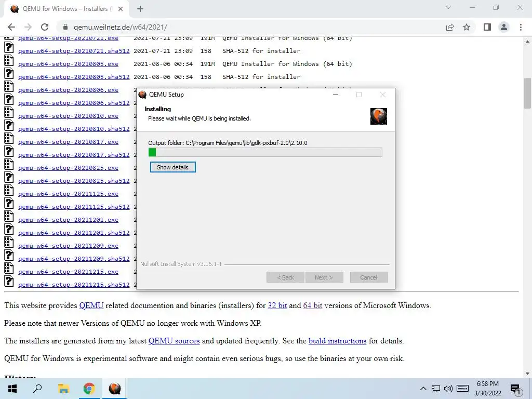The height and width of the screenshot is (399, 532).
Task: Open the QEMU sources link
Action: click(x=174, y=341)
